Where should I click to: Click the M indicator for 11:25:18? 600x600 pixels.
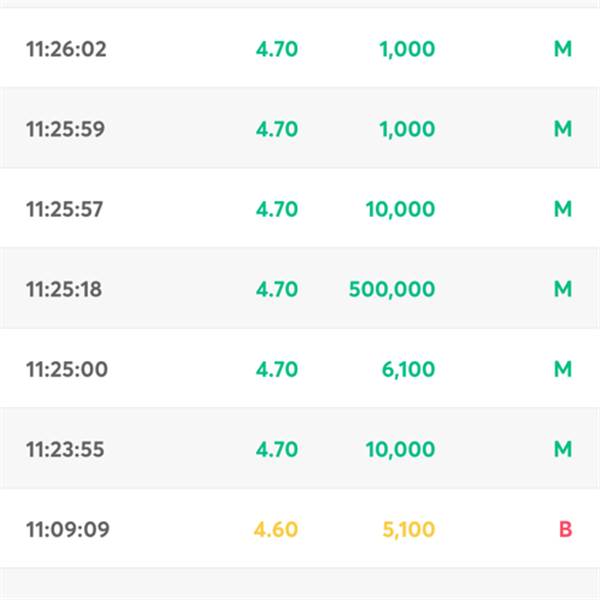click(563, 289)
